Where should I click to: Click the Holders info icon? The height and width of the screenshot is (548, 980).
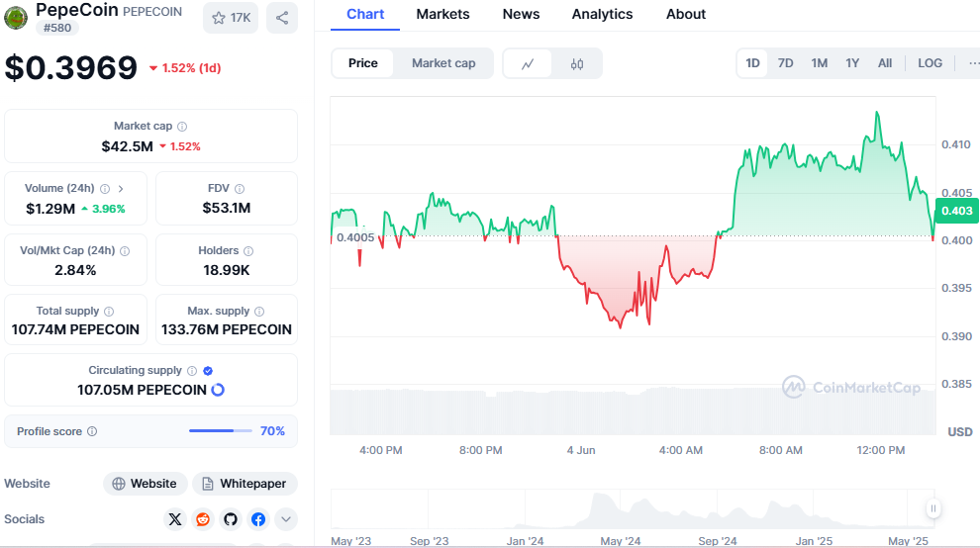pos(248,251)
